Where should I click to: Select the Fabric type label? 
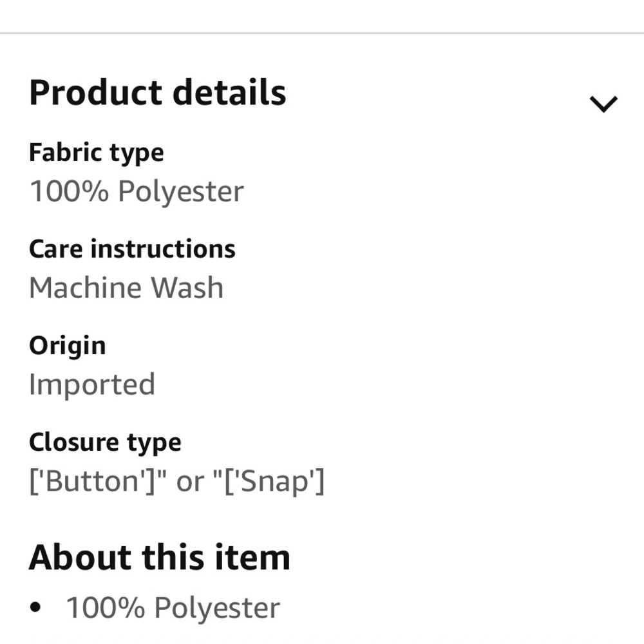(x=97, y=153)
